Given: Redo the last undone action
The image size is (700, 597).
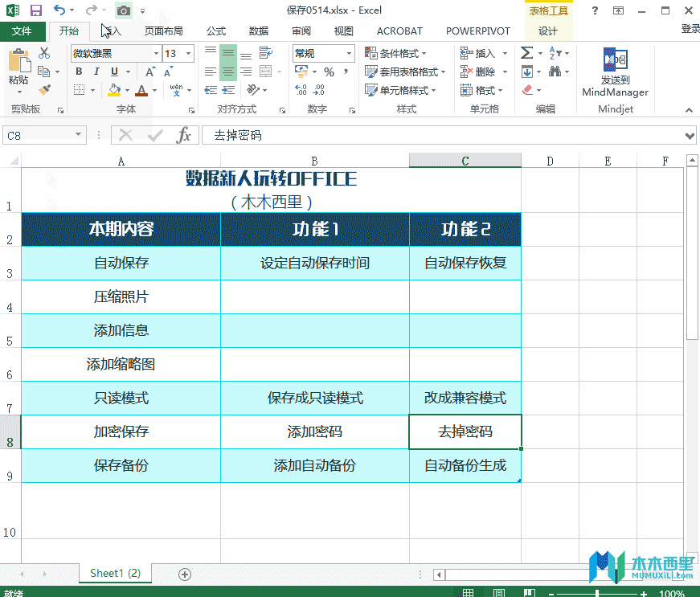Looking at the screenshot, I should point(92,10).
